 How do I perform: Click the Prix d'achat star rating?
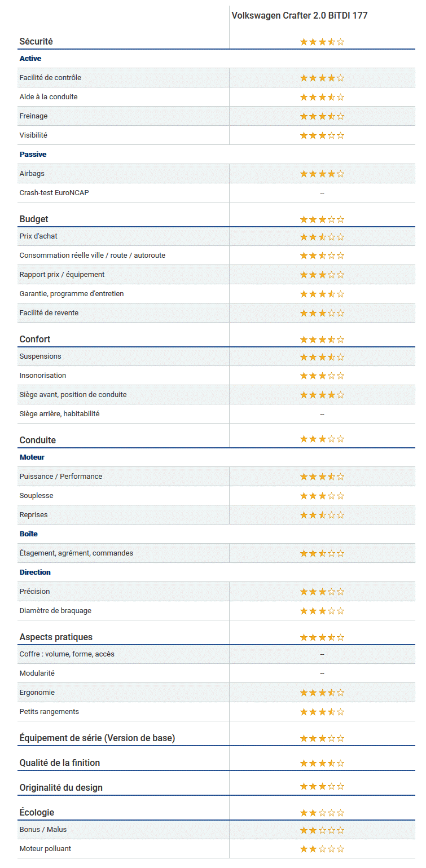pos(322,237)
